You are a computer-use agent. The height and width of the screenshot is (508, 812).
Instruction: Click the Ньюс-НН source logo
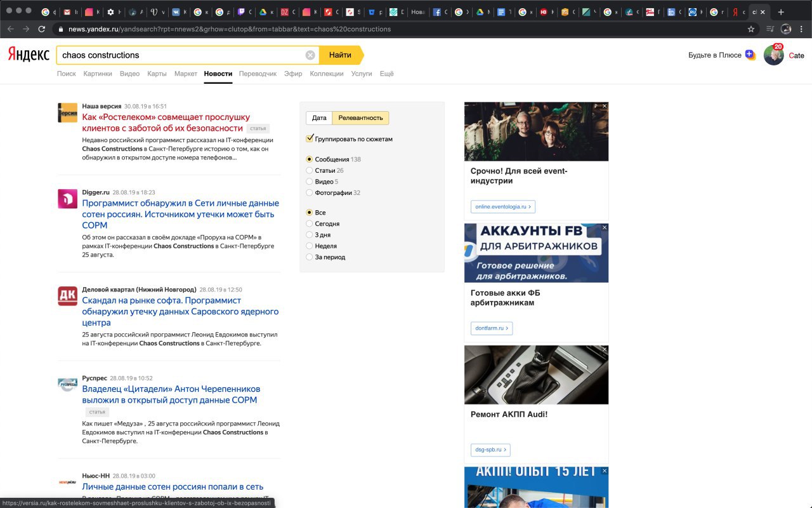point(67,482)
